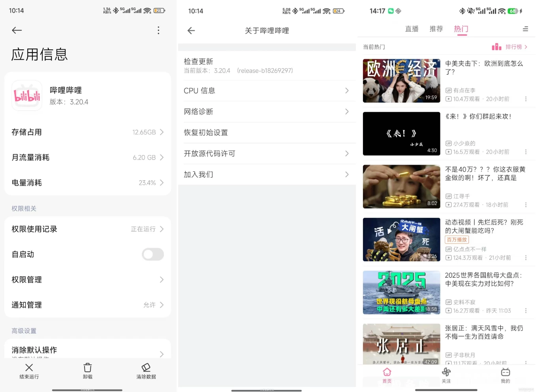Tap UP badge next to 小少焱的
This screenshot has height=392, width=536.
click(448, 143)
